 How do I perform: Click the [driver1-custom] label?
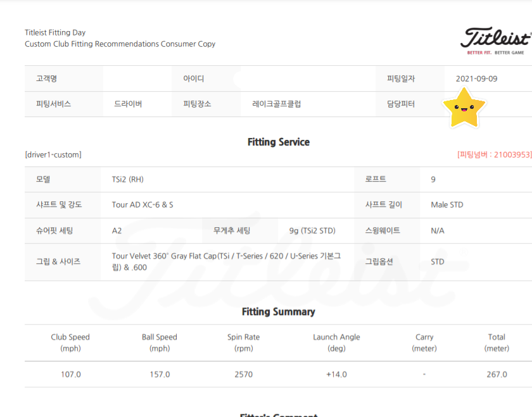53,155
